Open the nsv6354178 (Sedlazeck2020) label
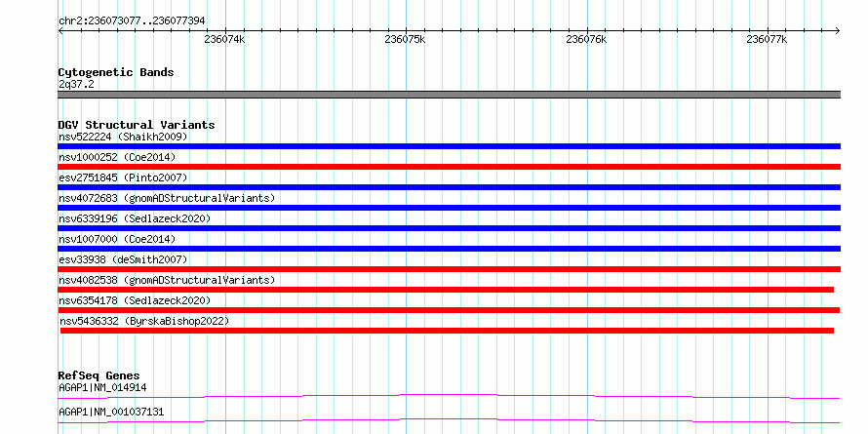This screenshot has height=434, width=868. 135,300
